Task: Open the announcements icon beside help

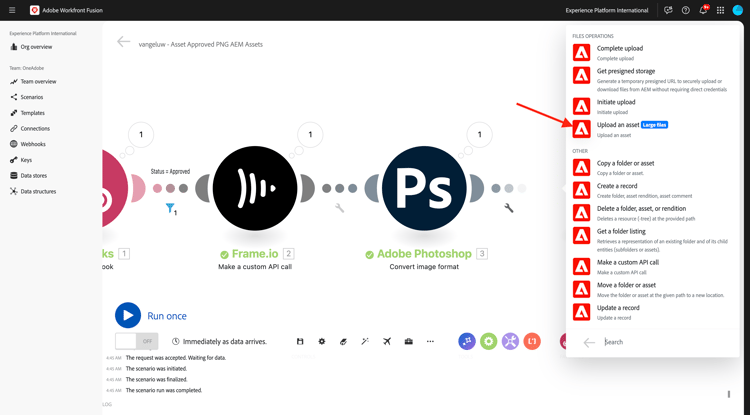Action: 668,10
